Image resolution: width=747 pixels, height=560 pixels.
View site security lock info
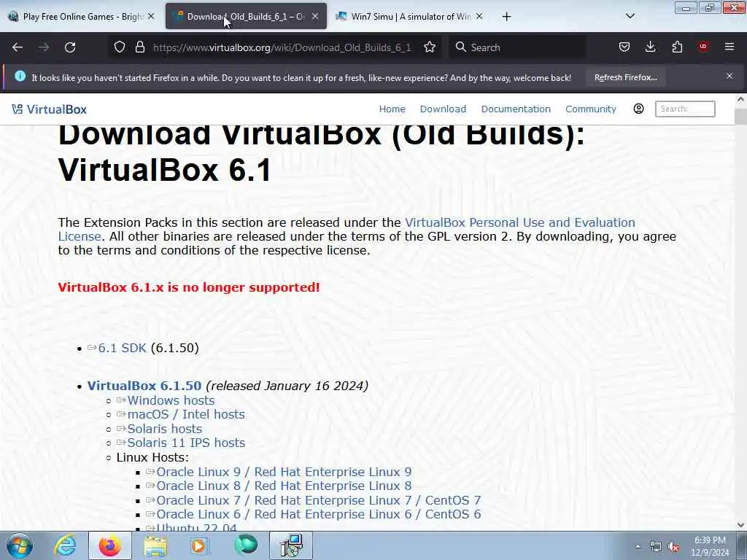point(139,47)
